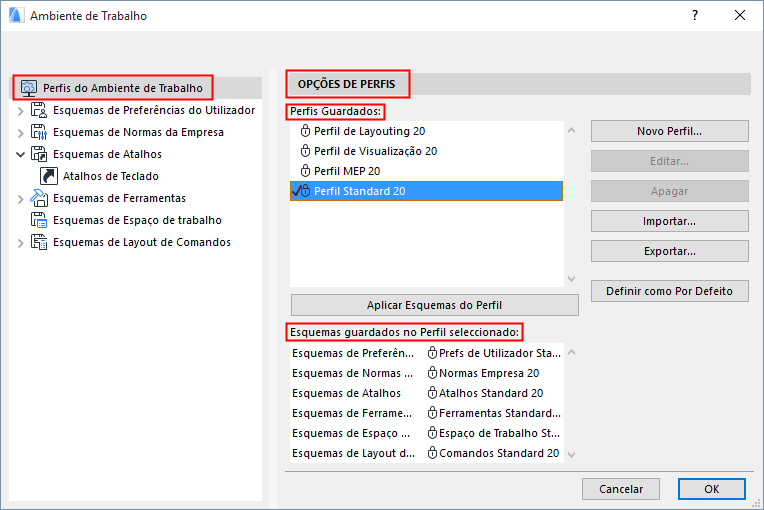
Task: Click the Esquemas de Ferramentas icon
Action: coord(40,198)
